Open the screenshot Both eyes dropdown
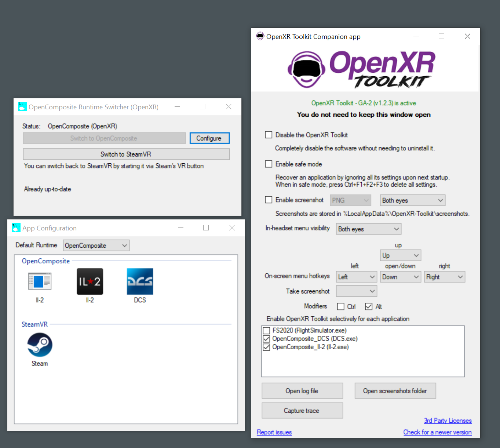This screenshot has height=448, width=500. pos(413,200)
